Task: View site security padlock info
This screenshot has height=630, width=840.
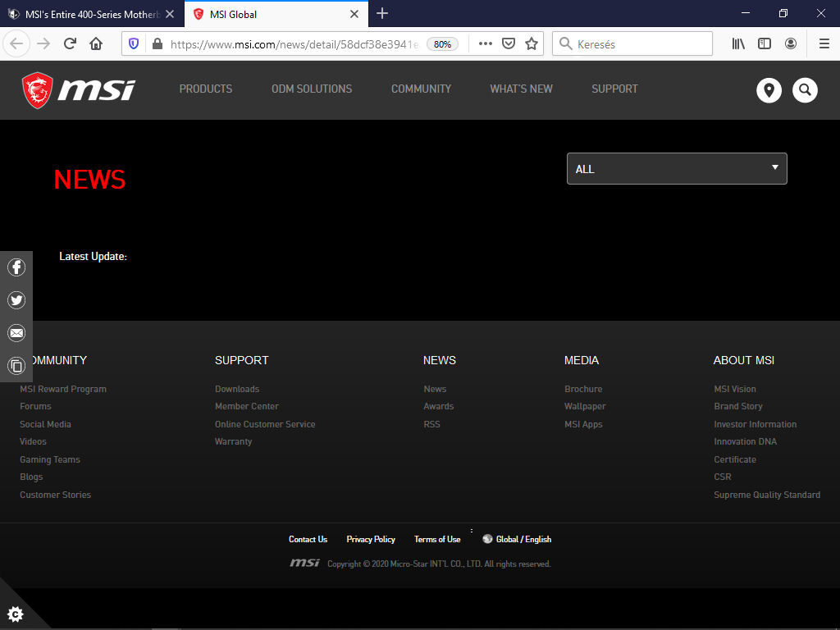Action: 157,43
